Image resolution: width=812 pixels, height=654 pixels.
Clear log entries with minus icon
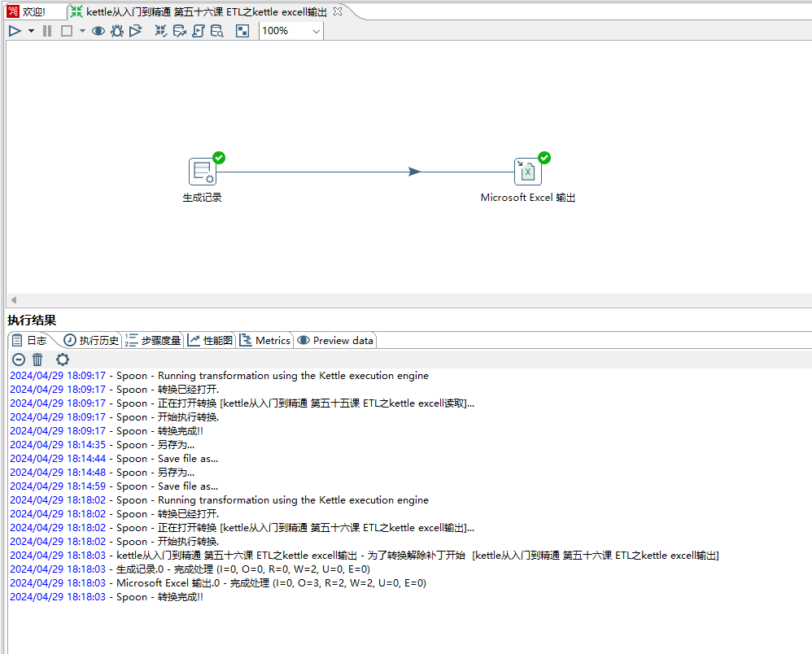tap(18, 360)
